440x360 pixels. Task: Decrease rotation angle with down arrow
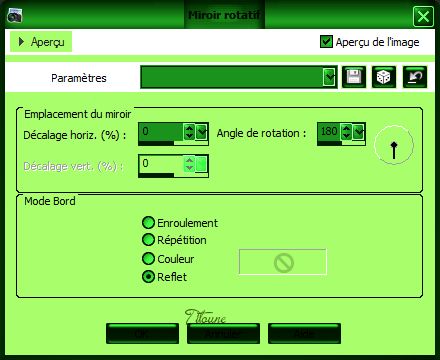tap(347, 135)
